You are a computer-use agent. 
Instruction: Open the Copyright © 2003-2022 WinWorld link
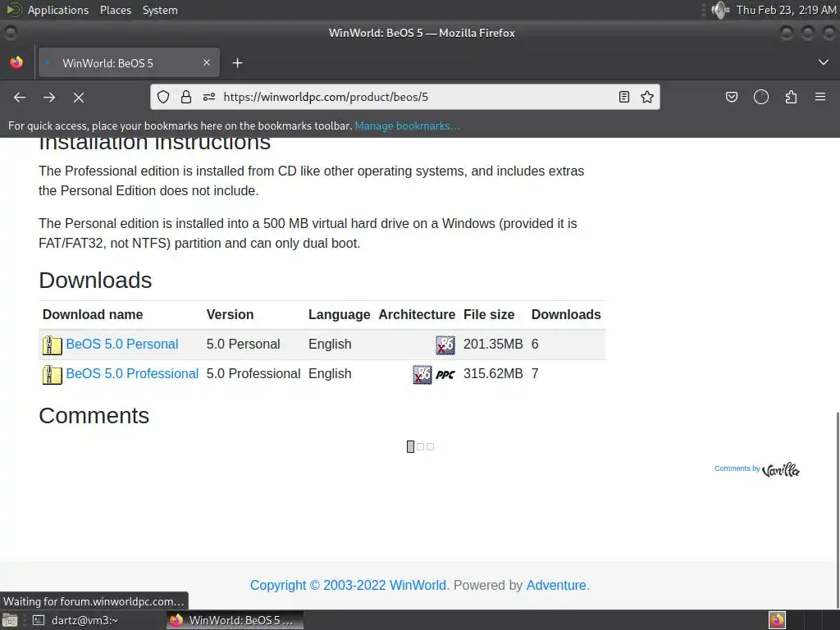point(348,585)
